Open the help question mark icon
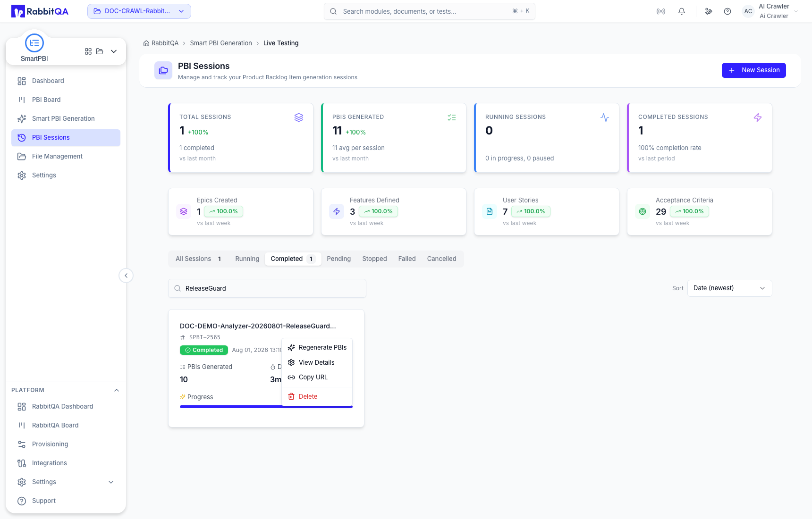Image resolution: width=812 pixels, height=519 pixels. click(x=727, y=11)
